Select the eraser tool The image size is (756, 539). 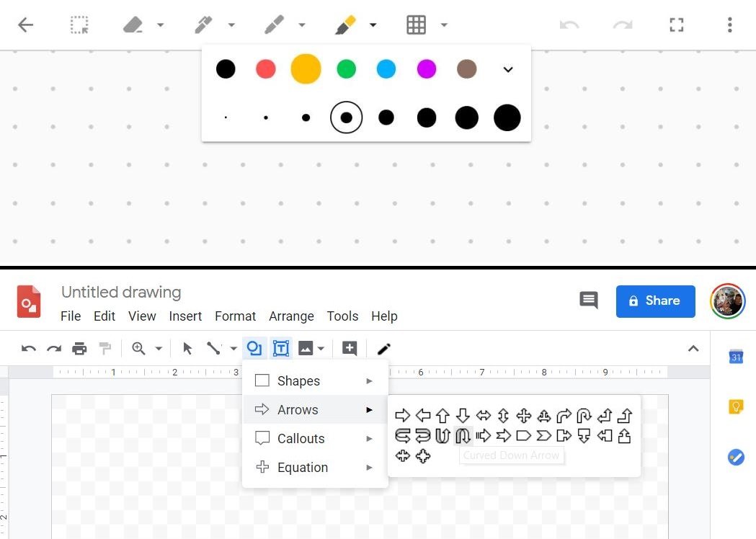[133, 25]
